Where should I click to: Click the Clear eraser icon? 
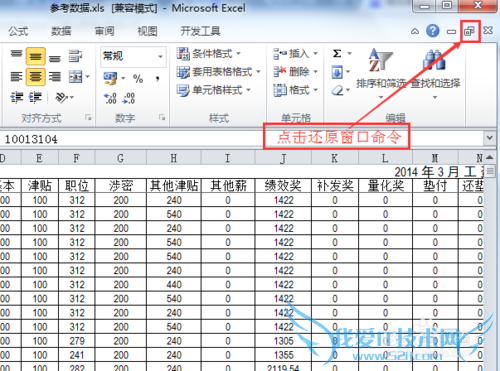click(x=338, y=90)
